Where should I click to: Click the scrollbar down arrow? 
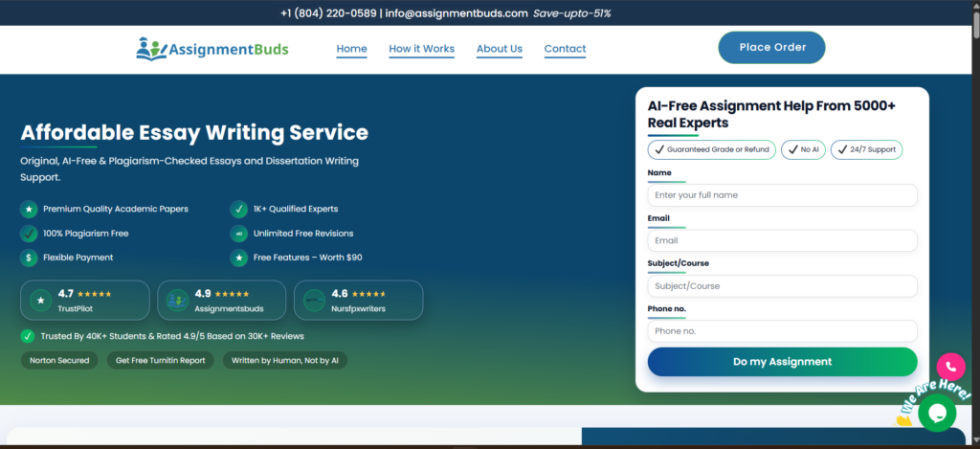tap(974, 439)
